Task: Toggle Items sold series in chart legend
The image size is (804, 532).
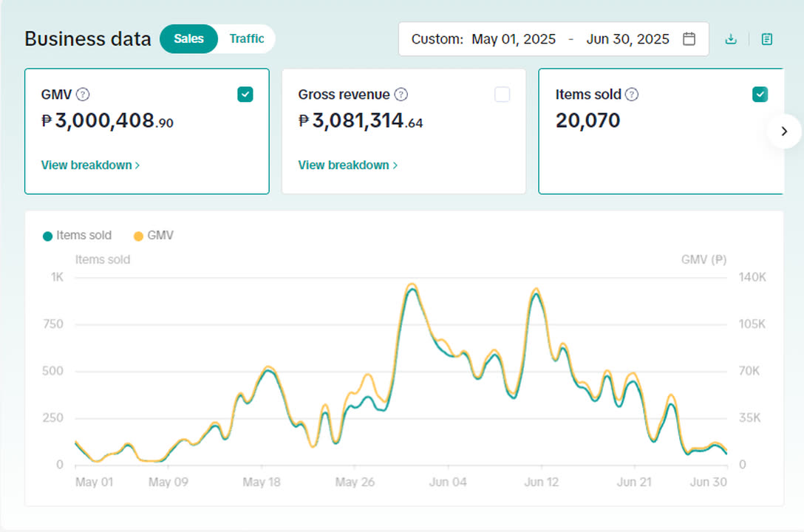Action: (x=77, y=236)
